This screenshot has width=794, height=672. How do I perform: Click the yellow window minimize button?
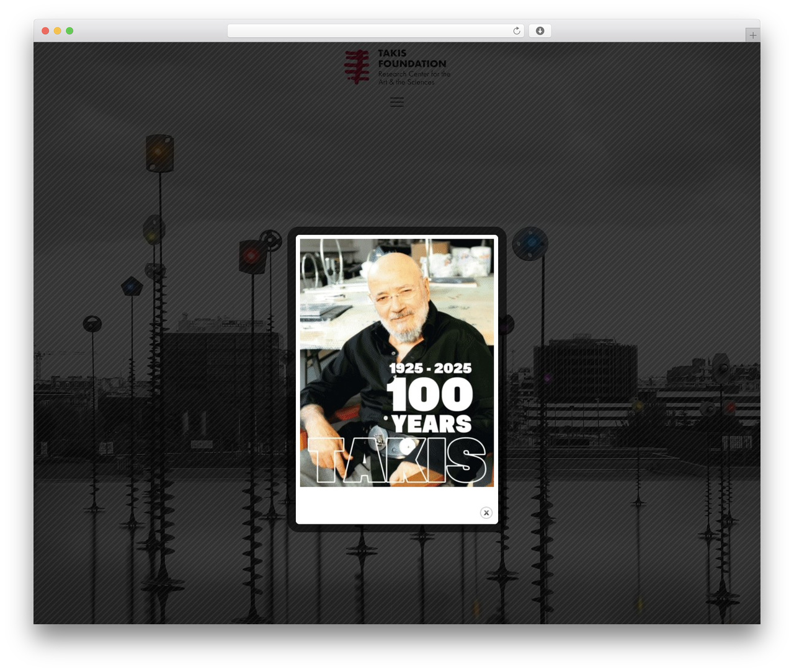(x=58, y=31)
